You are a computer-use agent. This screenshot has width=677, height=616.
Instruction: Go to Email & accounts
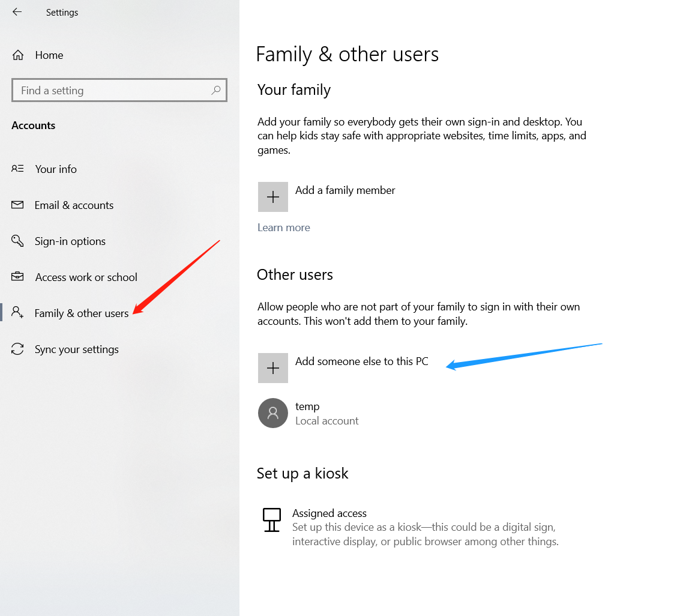74,205
